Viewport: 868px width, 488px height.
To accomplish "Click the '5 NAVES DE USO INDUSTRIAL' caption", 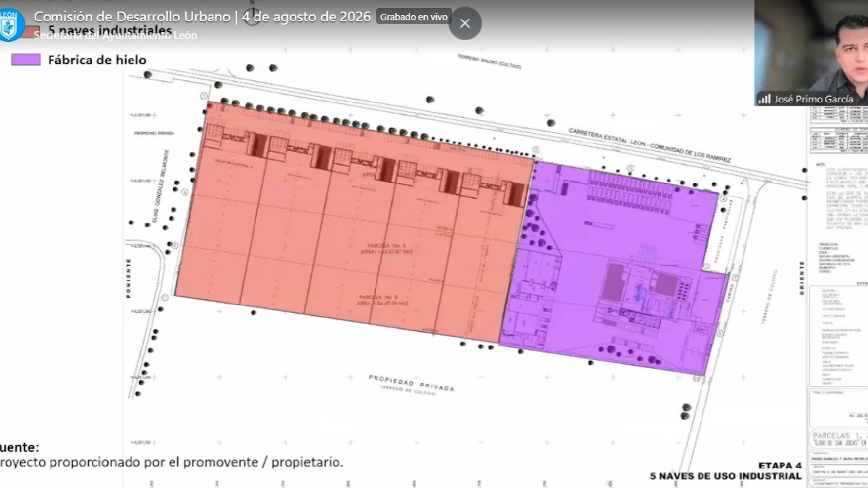I will pos(726,476).
